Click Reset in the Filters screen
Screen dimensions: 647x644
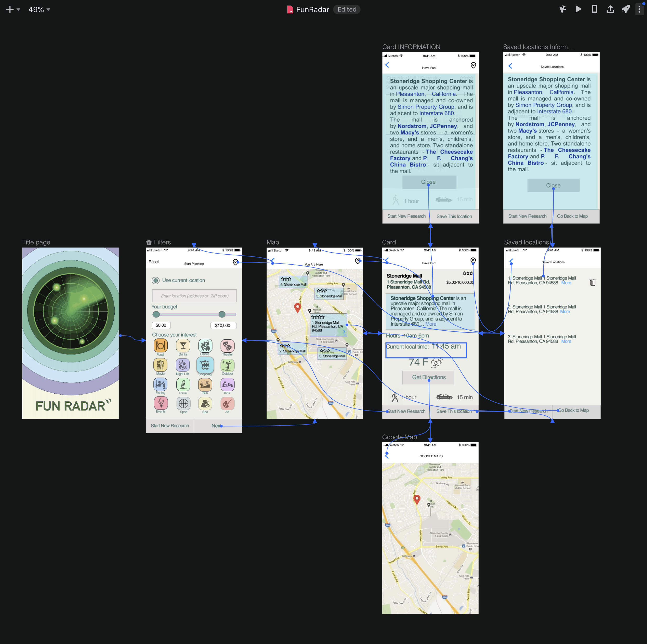154,262
